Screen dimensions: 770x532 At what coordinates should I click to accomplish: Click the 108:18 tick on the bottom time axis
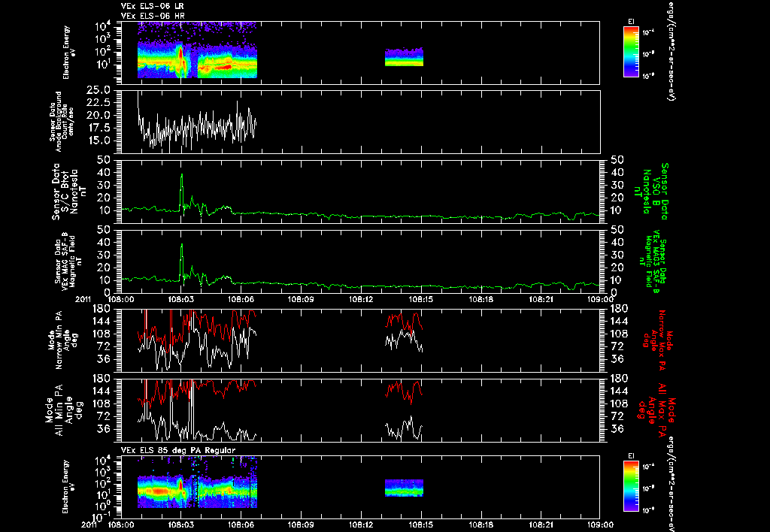481,524
